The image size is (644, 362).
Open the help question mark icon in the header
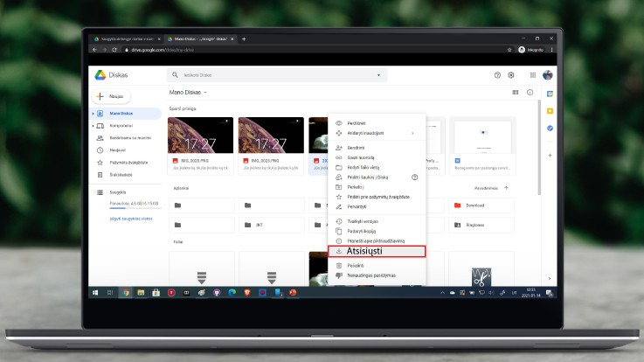click(498, 76)
